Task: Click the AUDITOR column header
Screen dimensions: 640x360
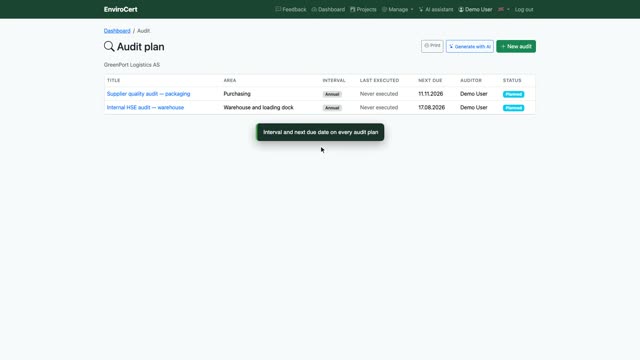Action: tap(471, 80)
